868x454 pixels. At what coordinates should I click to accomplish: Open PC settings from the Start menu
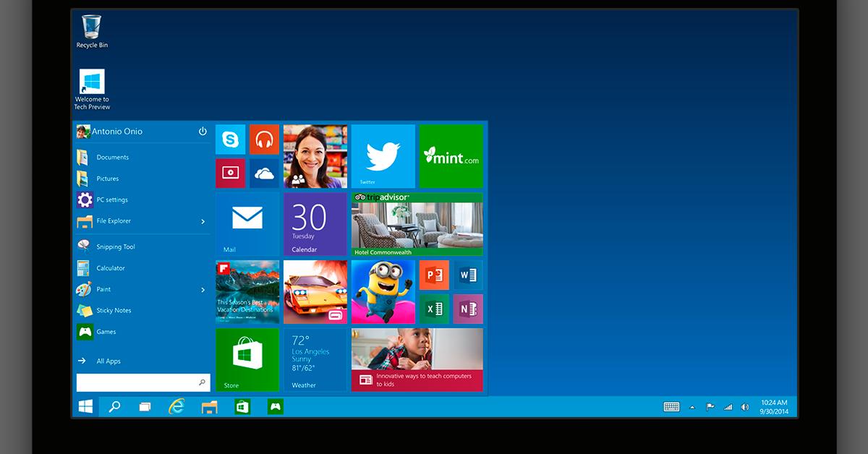142,200
